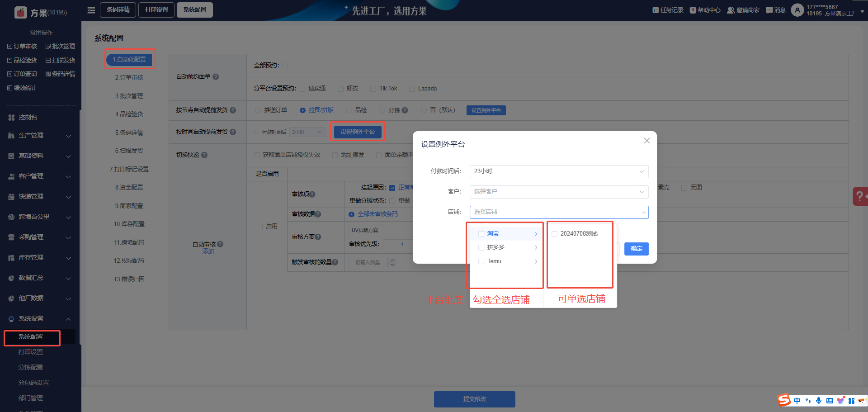Viewport: 868px width, 412px height.
Task: Open the 3.批次管理 config section
Action: point(129,96)
